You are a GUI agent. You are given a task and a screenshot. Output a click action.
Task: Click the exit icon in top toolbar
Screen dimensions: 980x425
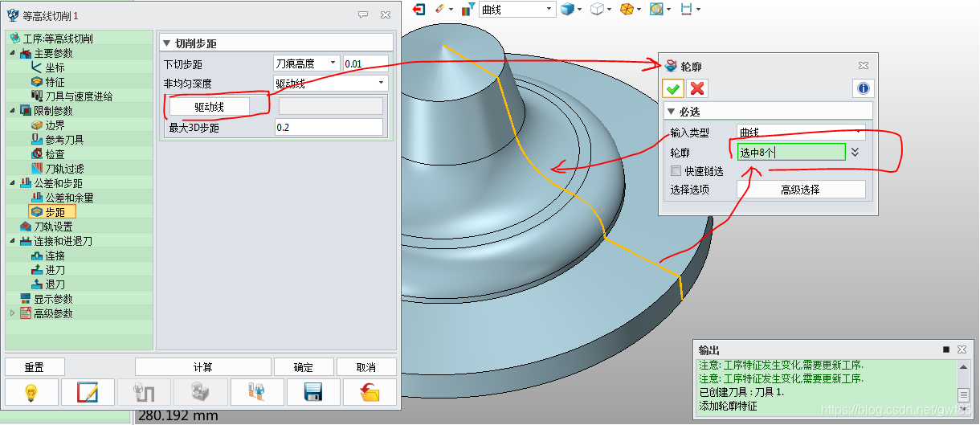(419, 9)
